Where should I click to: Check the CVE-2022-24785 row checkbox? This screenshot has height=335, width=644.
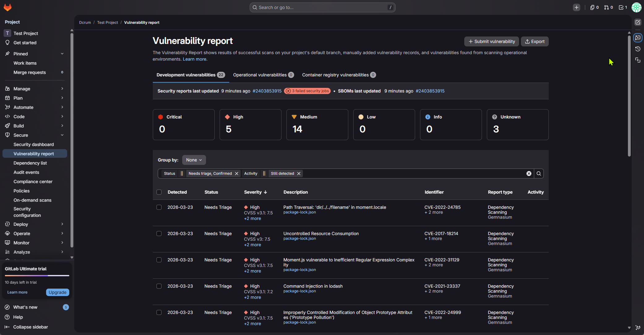(x=159, y=207)
